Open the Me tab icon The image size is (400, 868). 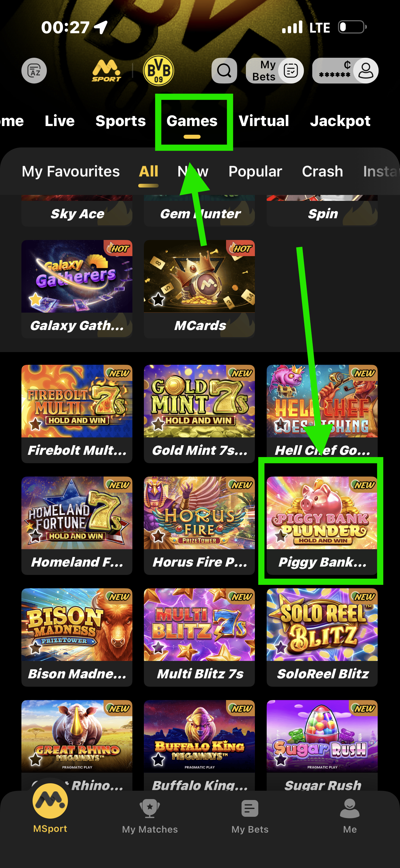tap(349, 809)
